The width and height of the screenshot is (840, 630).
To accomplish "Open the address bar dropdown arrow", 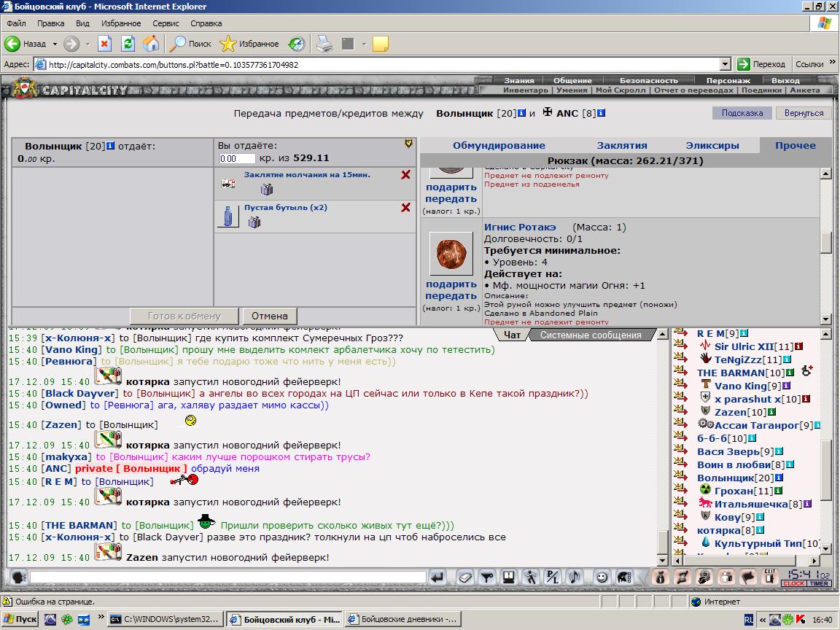I will point(725,65).
